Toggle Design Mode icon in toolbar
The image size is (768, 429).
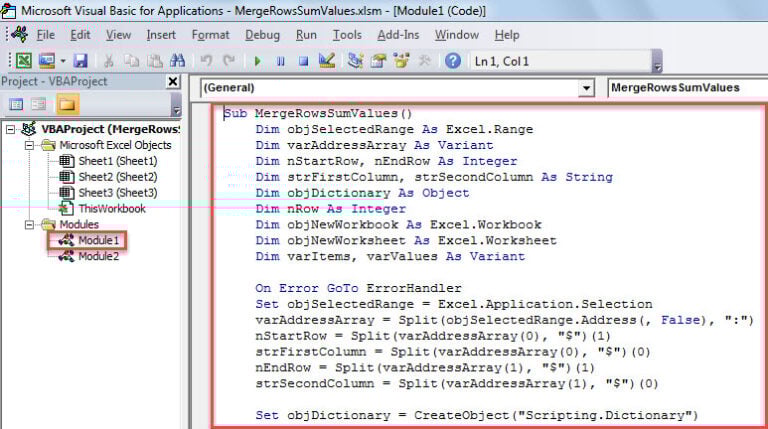pos(325,60)
